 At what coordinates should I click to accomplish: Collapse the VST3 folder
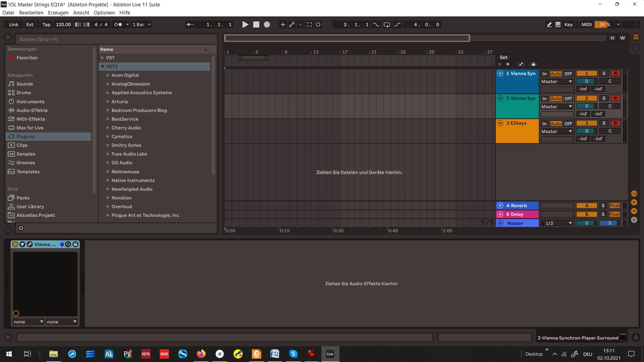103,66
